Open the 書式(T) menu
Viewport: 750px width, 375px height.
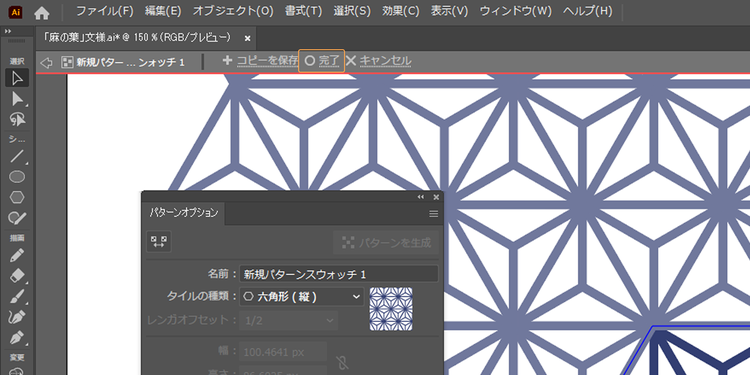[x=303, y=11]
